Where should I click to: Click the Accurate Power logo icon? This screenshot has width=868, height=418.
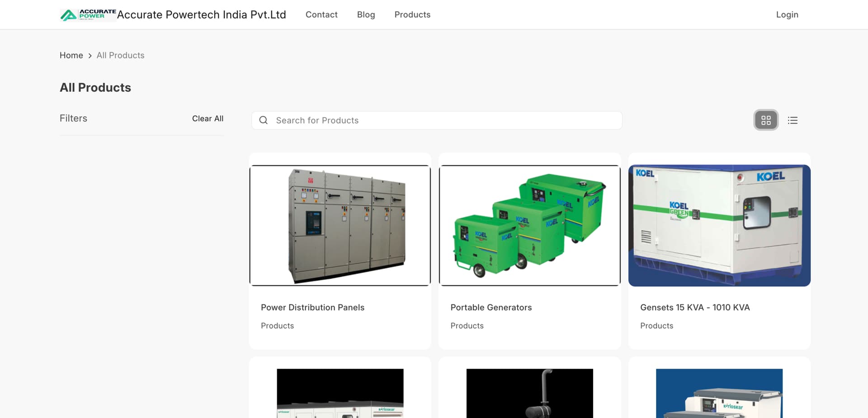[x=88, y=15]
